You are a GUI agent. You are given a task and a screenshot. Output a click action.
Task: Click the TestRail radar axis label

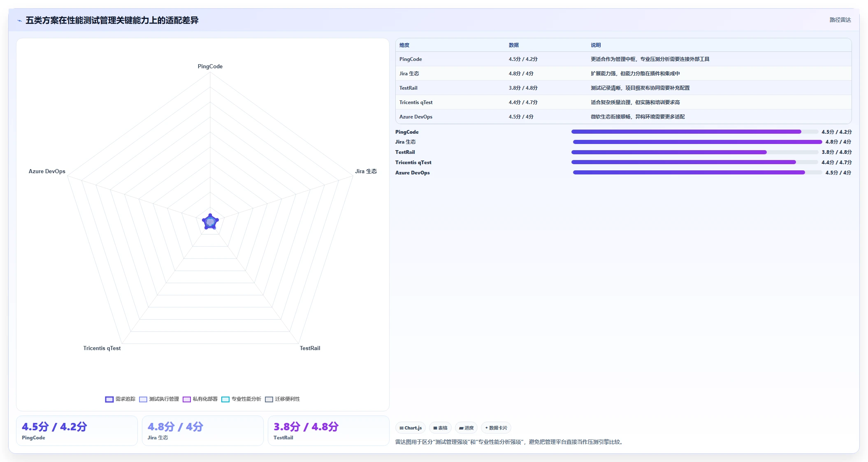(310, 348)
